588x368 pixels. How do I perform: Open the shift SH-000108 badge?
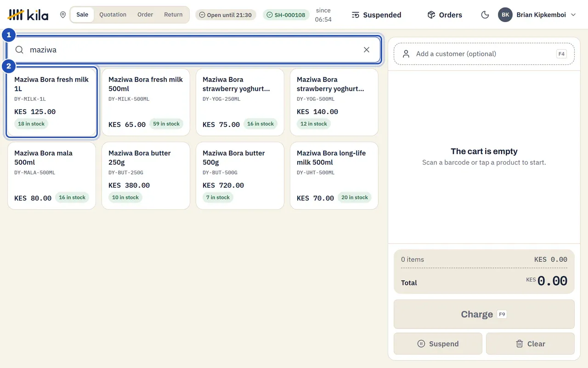click(x=286, y=15)
